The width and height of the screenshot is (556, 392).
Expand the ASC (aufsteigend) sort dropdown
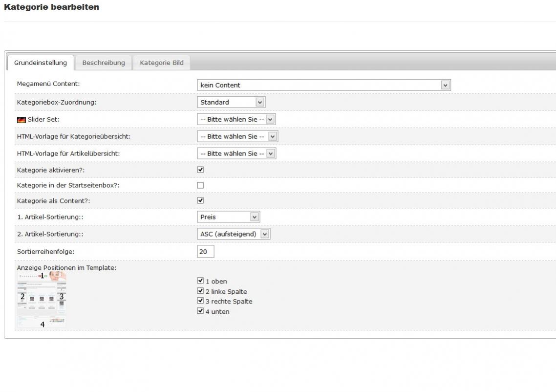pyautogui.click(x=234, y=234)
